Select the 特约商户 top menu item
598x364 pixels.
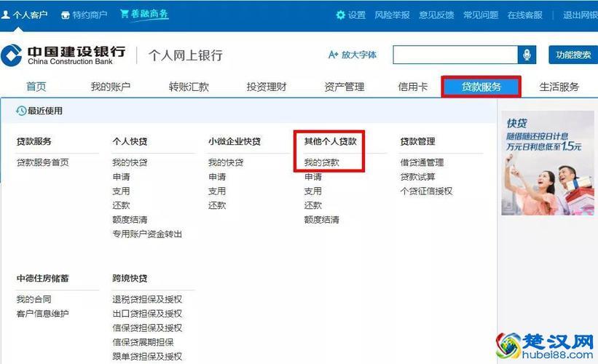point(84,15)
